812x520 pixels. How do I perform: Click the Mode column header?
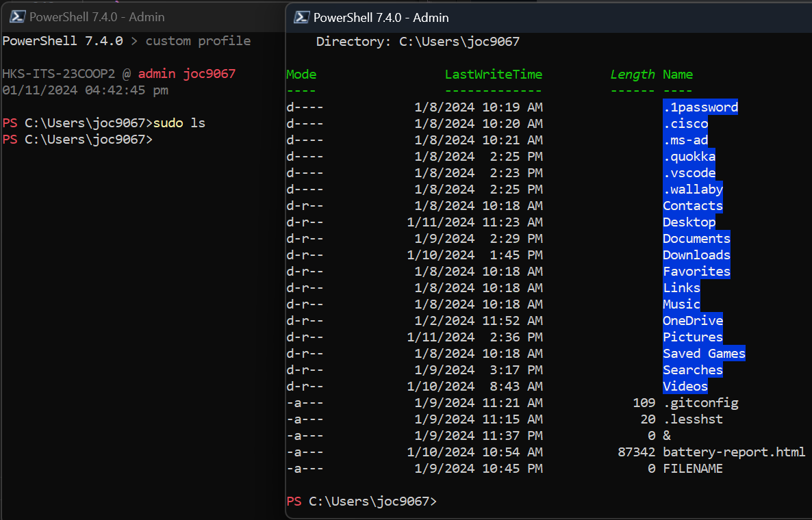point(301,75)
